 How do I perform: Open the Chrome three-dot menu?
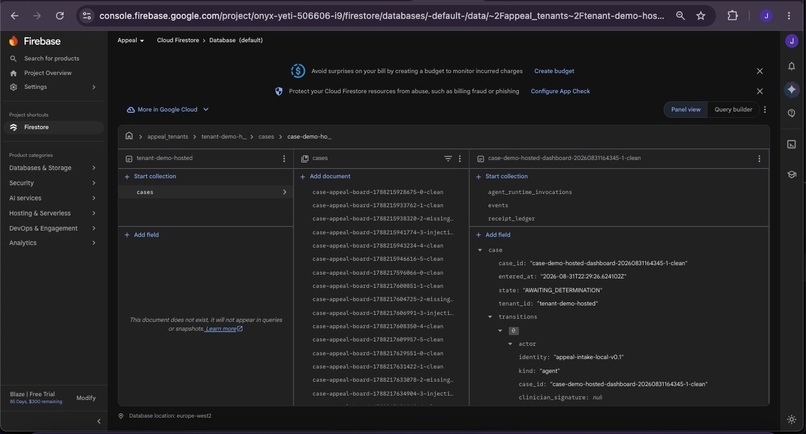[789, 16]
